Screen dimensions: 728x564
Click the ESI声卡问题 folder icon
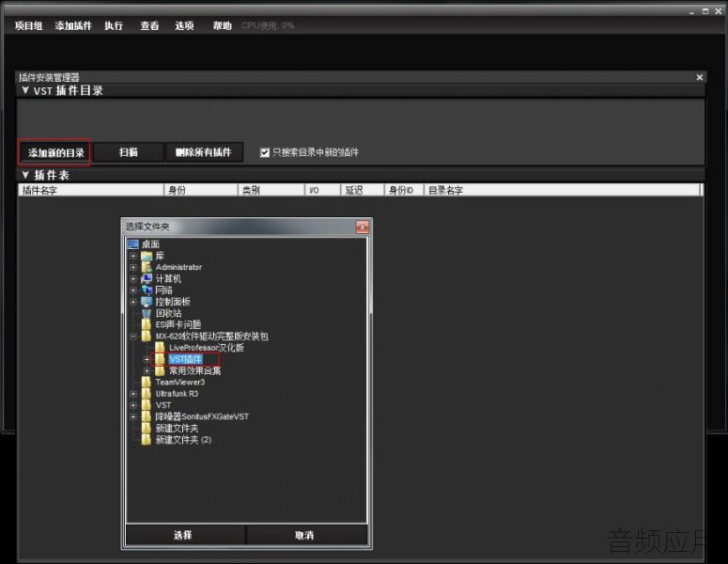147,324
